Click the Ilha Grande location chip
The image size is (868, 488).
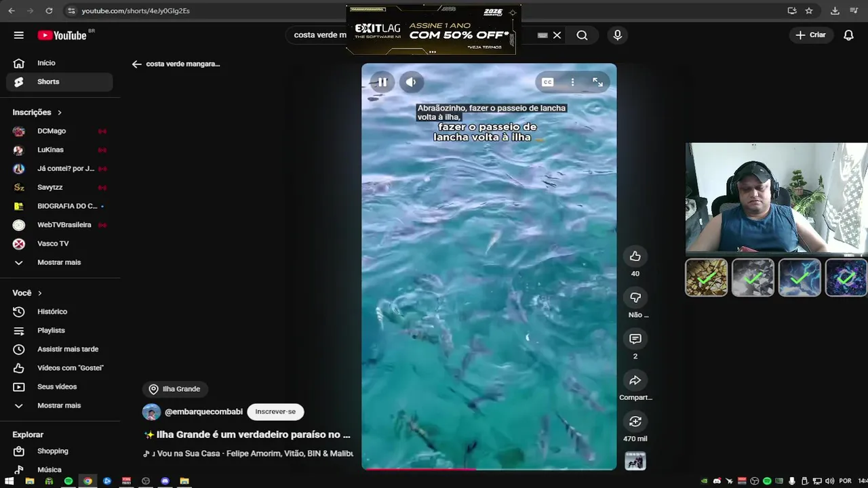(x=175, y=389)
